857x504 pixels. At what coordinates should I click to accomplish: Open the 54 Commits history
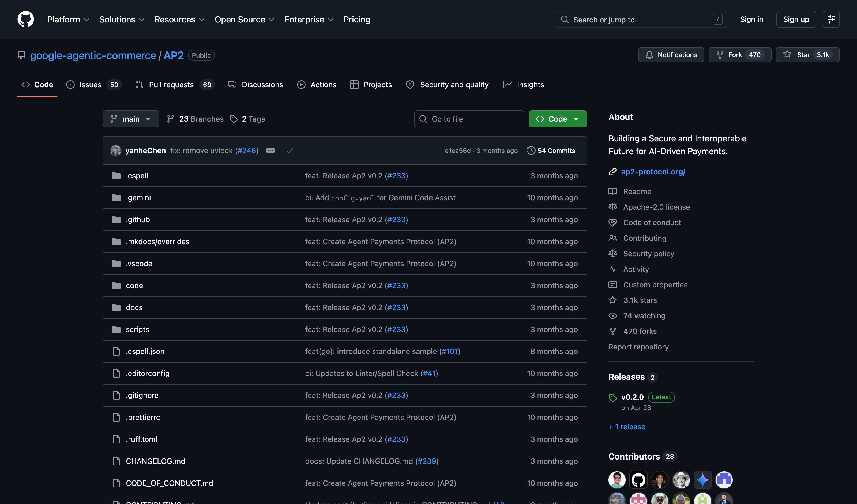551,151
